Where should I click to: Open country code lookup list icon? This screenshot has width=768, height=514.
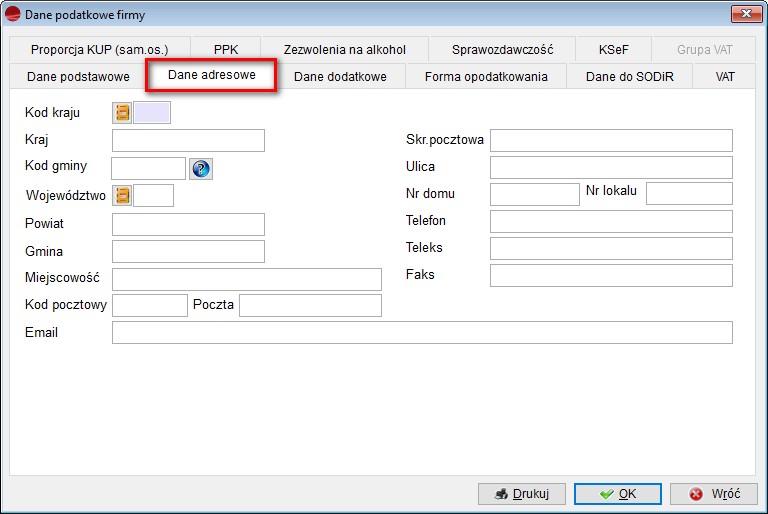[123, 113]
